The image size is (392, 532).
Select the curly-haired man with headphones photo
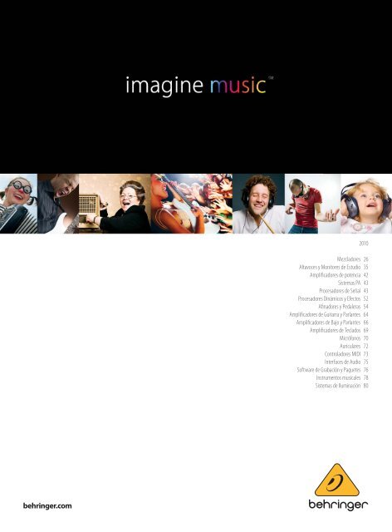click(259, 204)
